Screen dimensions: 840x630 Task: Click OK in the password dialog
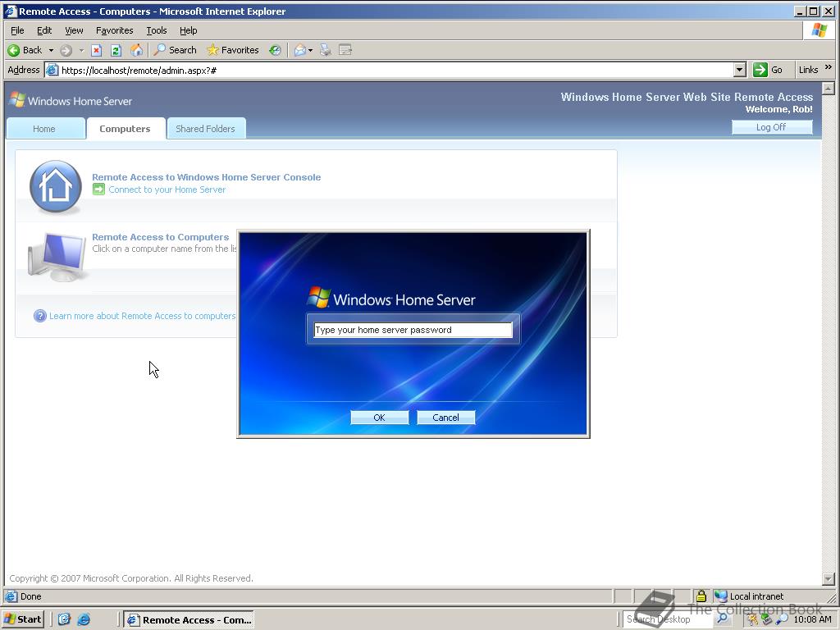[379, 418]
